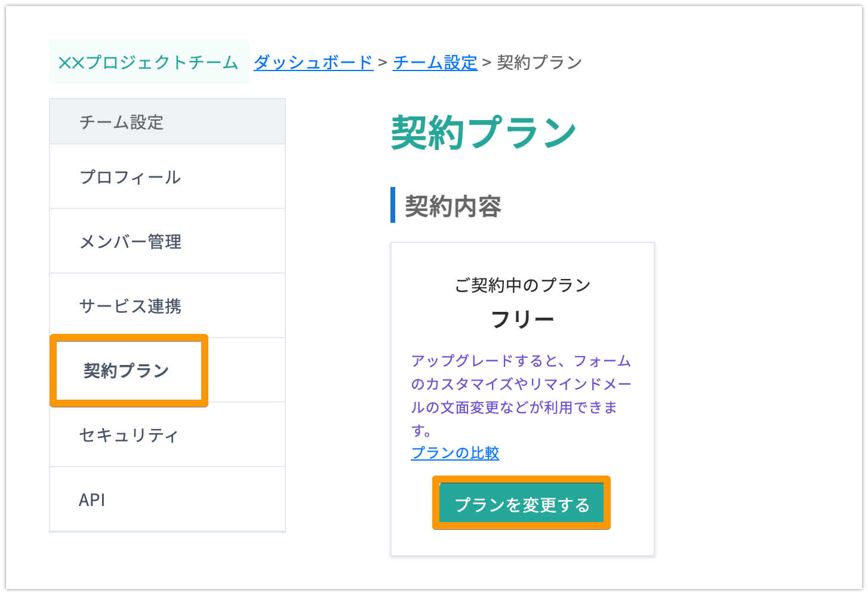This screenshot has height=595, width=868.
Task: Go to チーム設定 via the breadcrumb link
Action: pyautogui.click(x=435, y=62)
